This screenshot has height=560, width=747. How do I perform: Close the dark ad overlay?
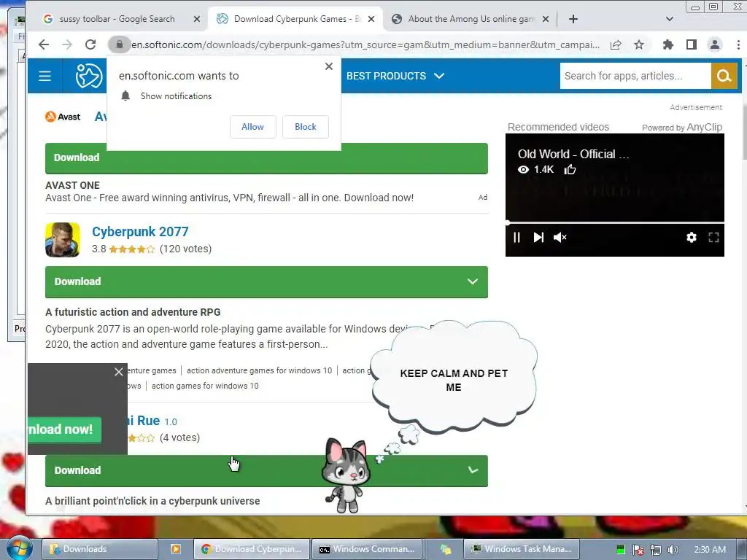click(x=119, y=372)
